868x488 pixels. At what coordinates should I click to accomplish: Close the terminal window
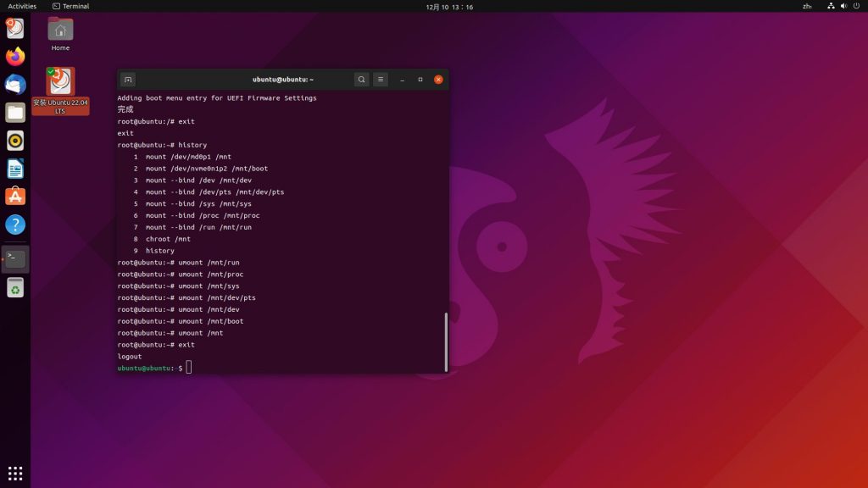[x=438, y=80]
